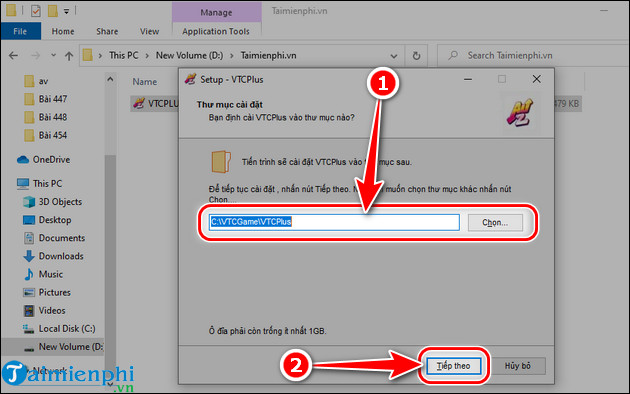Click New Volume (D:) in address bar
630x394 pixels.
(189, 55)
